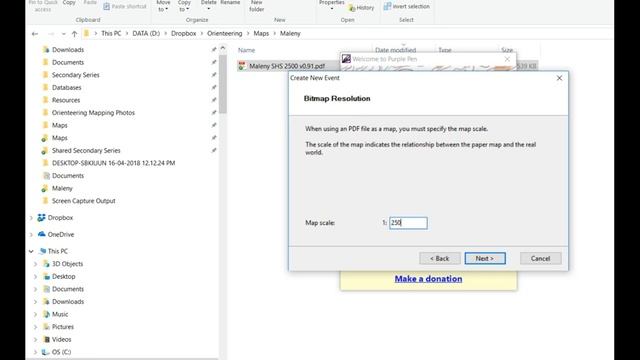Image resolution: width=640 pixels, height=360 pixels.
Task: Click Dropbox in the address breadcrumb
Action: click(184, 33)
